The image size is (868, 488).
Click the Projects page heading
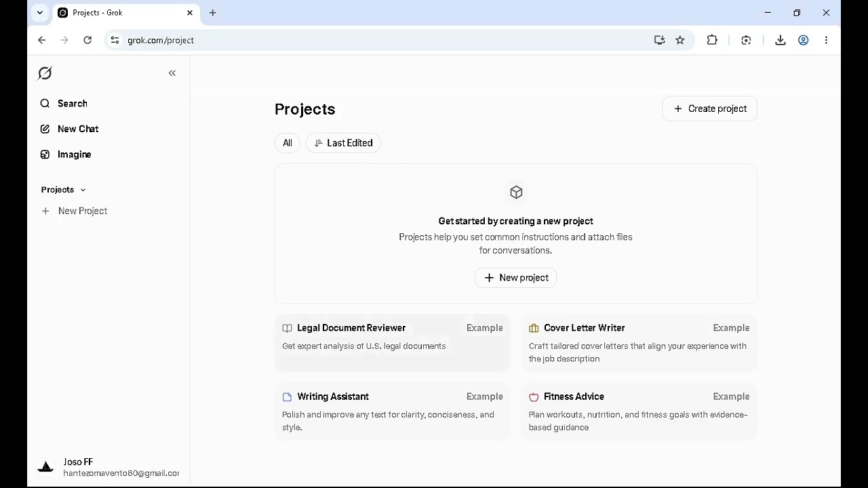(x=305, y=109)
